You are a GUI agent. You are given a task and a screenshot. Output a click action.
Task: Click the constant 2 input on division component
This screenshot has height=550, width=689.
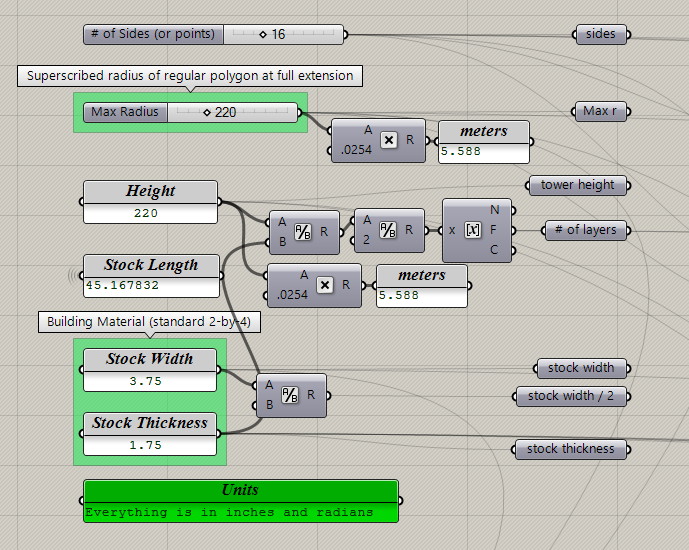[x=366, y=240]
